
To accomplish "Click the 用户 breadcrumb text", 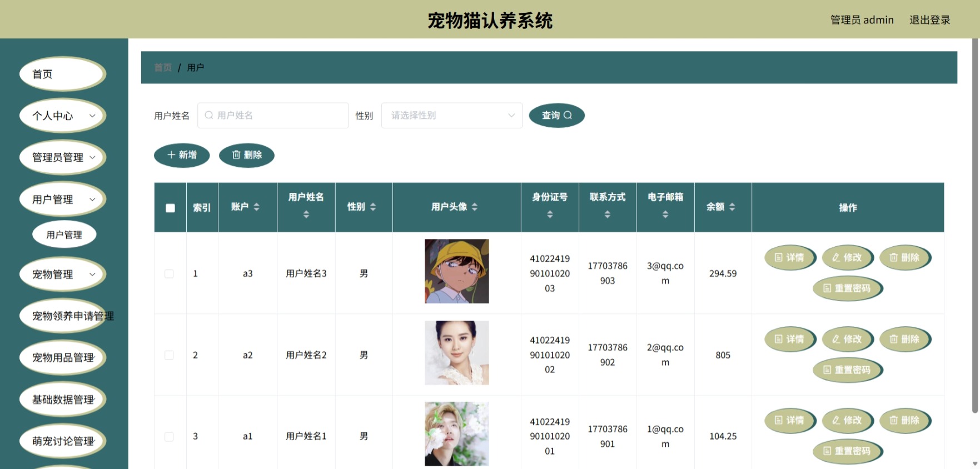I will [x=196, y=67].
